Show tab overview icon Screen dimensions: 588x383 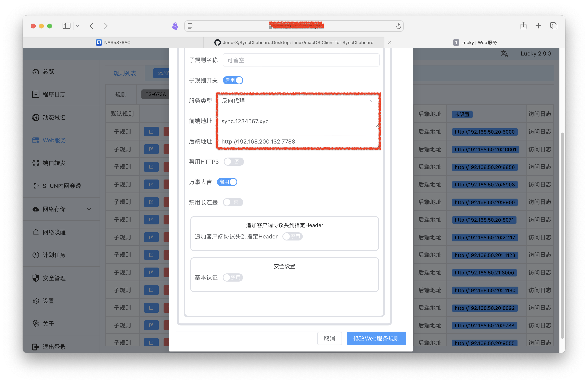pyautogui.click(x=553, y=26)
